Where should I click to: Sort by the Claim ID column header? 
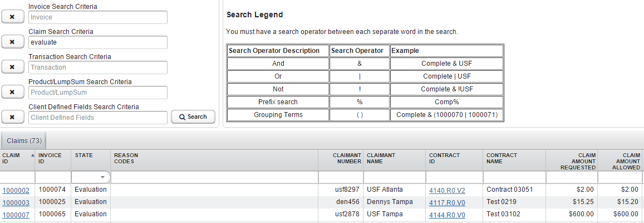point(17,158)
